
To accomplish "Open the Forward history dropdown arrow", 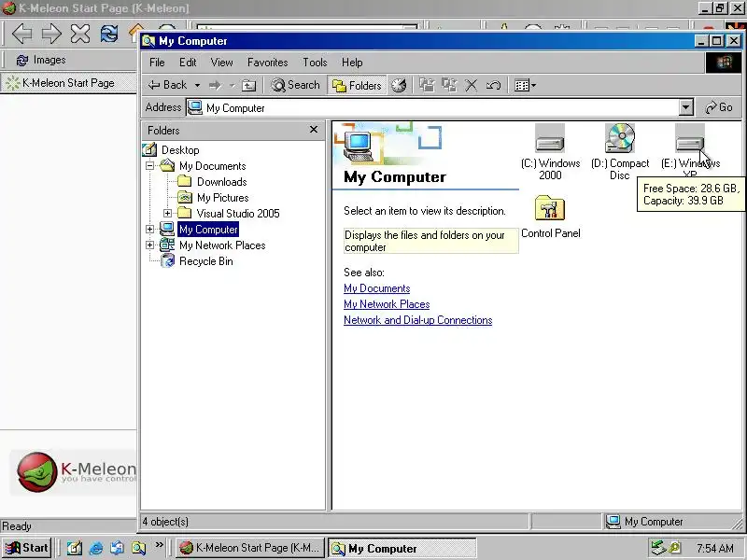I will (x=232, y=86).
